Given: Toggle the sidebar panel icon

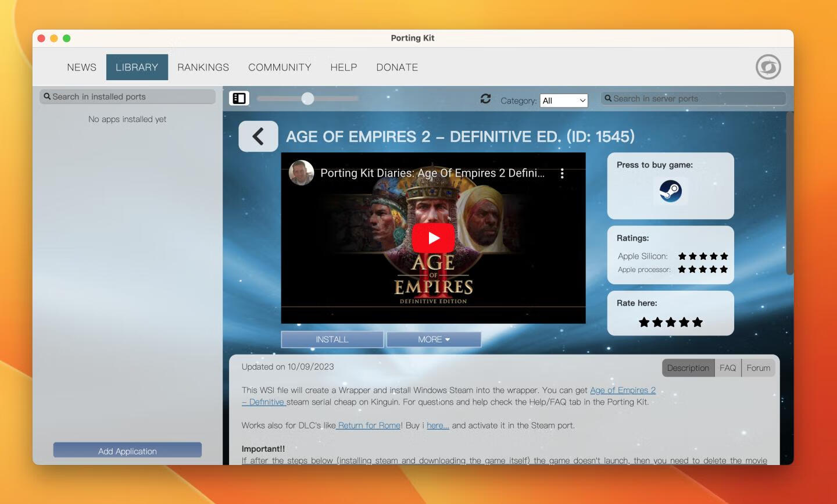Looking at the screenshot, I should (239, 98).
